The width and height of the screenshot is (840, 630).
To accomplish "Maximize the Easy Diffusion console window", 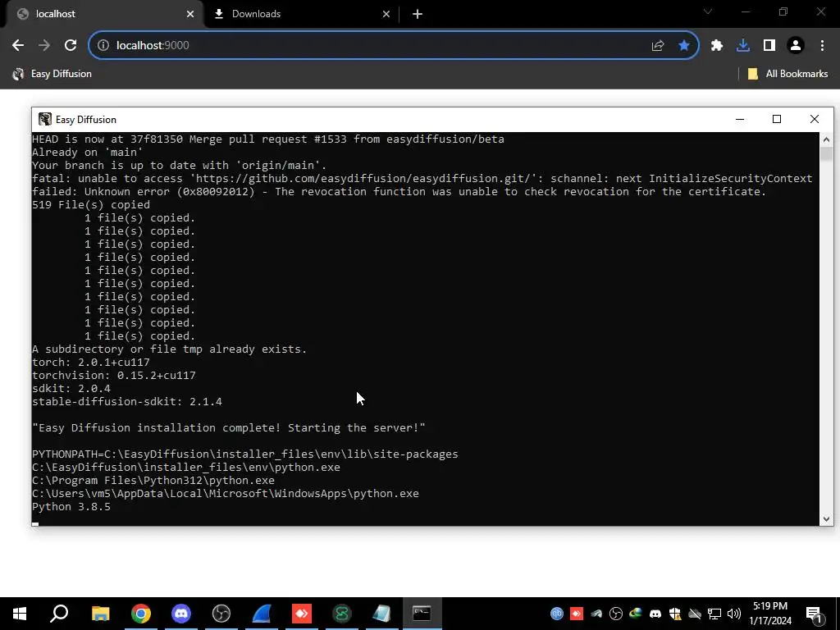I will coord(777,119).
